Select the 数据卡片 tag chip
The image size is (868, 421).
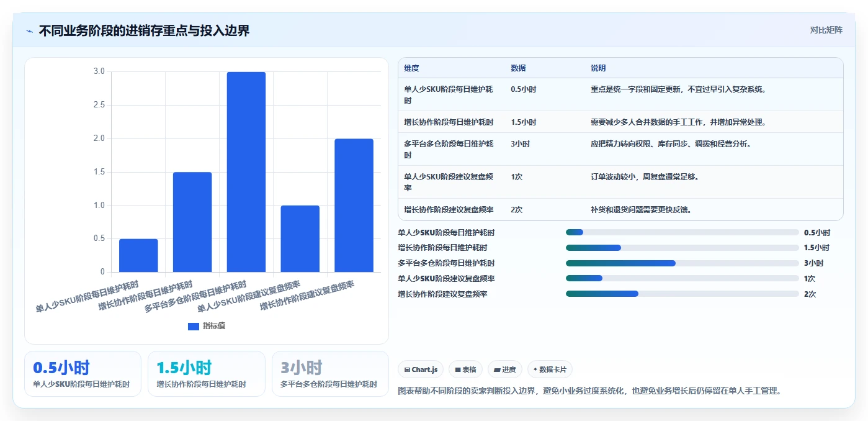(x=550, y=369)
